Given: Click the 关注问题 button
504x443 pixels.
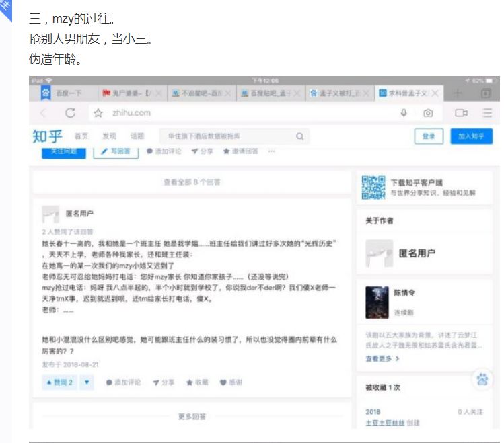Looking at the screenshot, I should pos(64,152).
